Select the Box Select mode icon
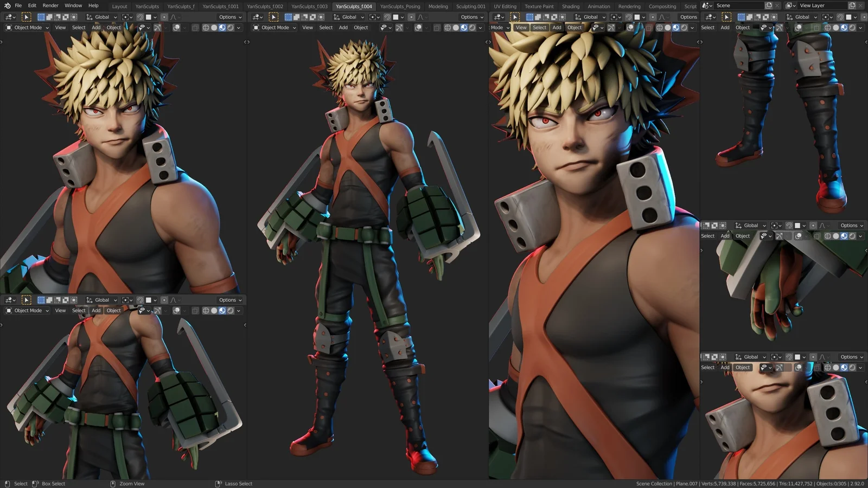868x488 pixels. click(52, 484)
